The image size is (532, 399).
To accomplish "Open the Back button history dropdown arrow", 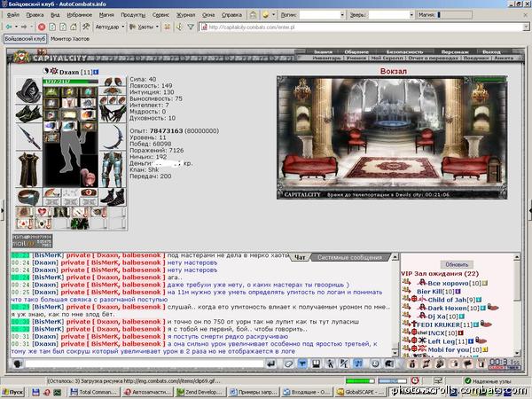I will click(x=16, y=27).
